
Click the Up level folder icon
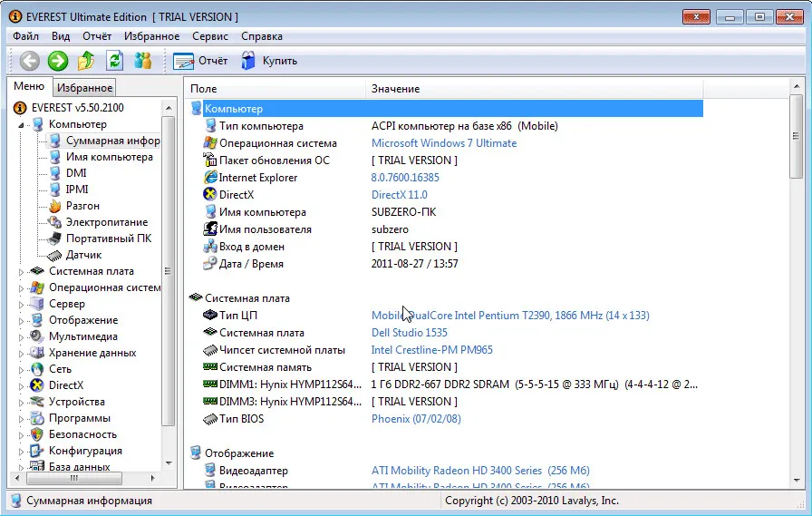(86, 61)
